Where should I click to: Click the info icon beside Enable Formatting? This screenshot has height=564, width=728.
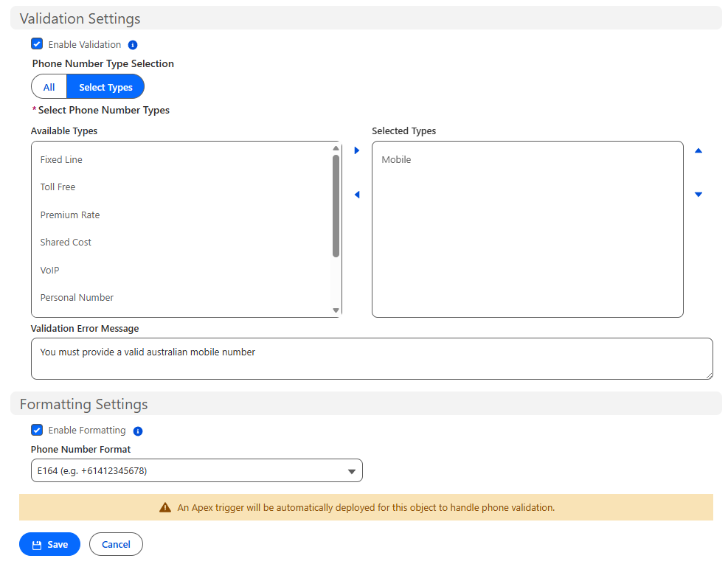pos(138,430)
